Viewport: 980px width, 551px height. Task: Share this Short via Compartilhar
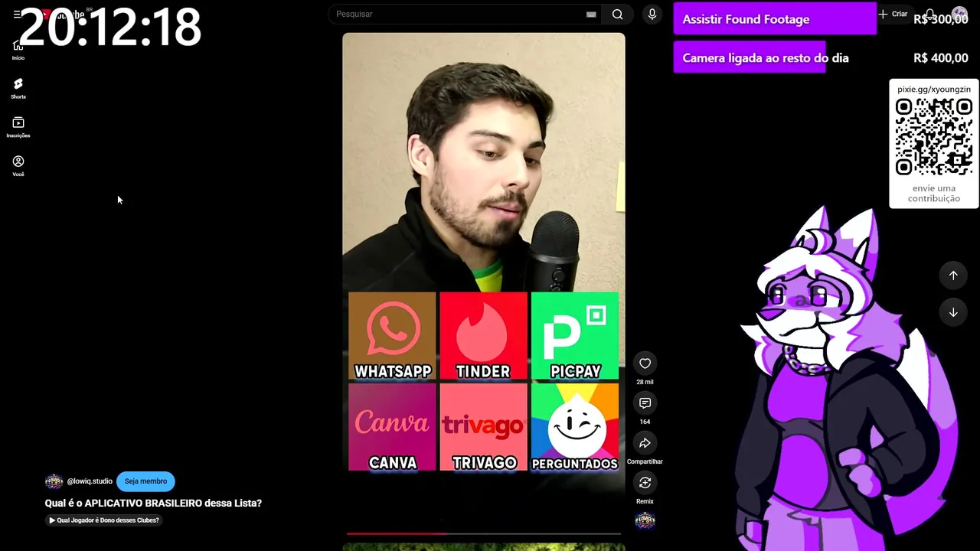[645, 443]
